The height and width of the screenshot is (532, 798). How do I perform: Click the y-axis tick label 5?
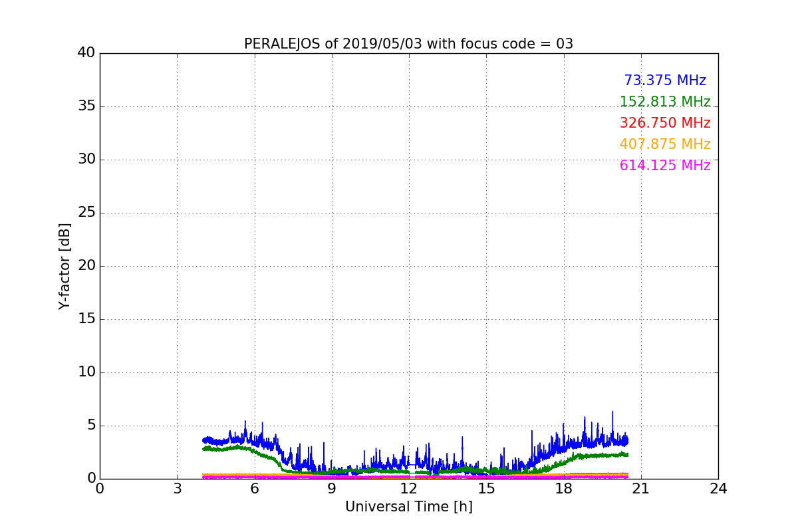[91, 426]
